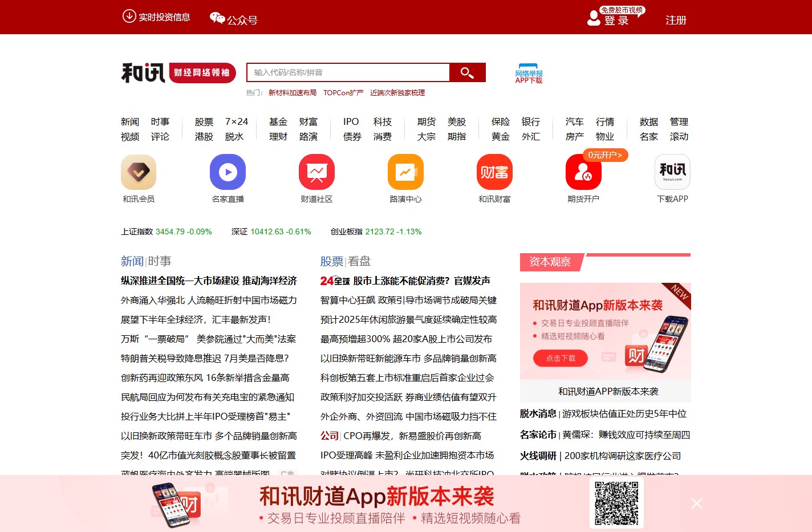Click 深证 10412.63 index quote

(271, 232)
